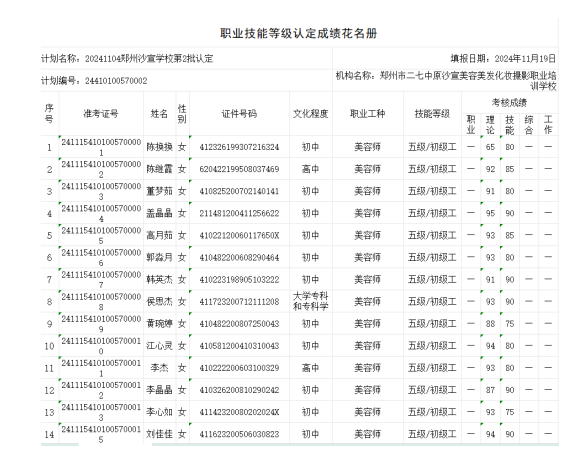Click the 综合 score sub-header
This screenshot has width=584, height=459.
pos(529,125)
